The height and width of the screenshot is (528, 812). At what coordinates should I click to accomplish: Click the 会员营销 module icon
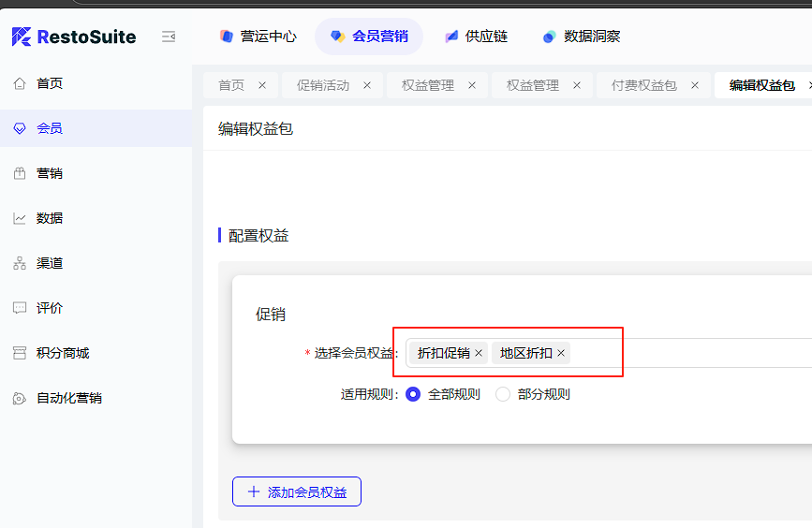(x=338, y=37)
